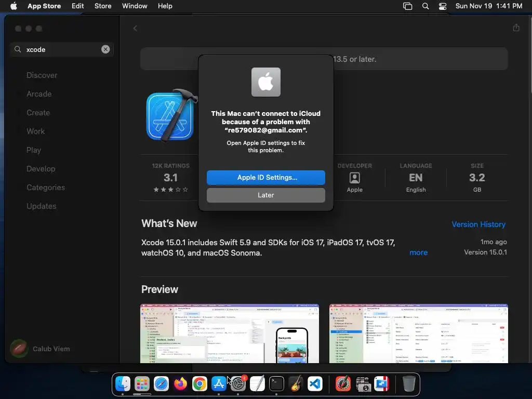The height and width of the screenshot is (399, 532).
Task: Open the red window-manager app in Dock
Action: 382,384
